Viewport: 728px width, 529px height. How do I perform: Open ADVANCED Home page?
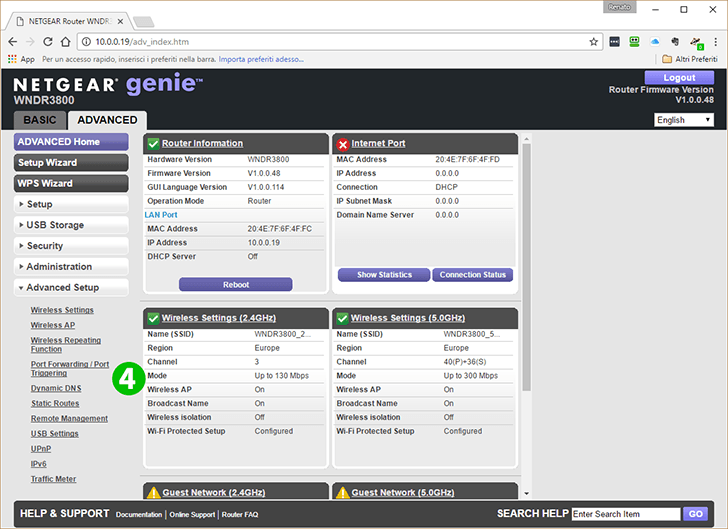(x=71, y=142)
